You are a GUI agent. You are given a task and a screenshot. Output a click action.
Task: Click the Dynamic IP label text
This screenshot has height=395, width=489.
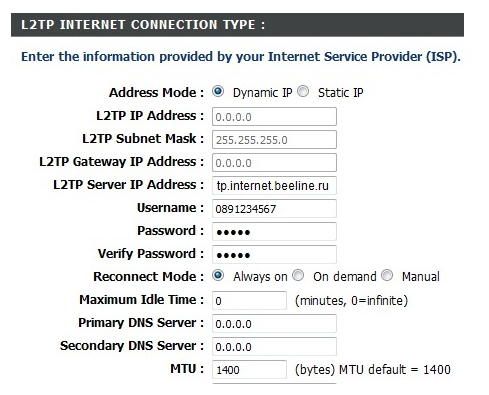pyautogui.click(x=262, y=93)
